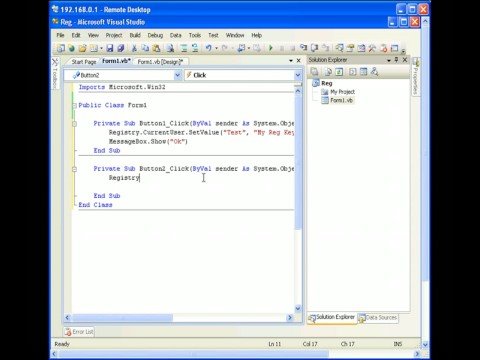Viewport: 480px width, 360px height.
Task: Cut selection using the scissors icon
Action: tap(134, 48)
